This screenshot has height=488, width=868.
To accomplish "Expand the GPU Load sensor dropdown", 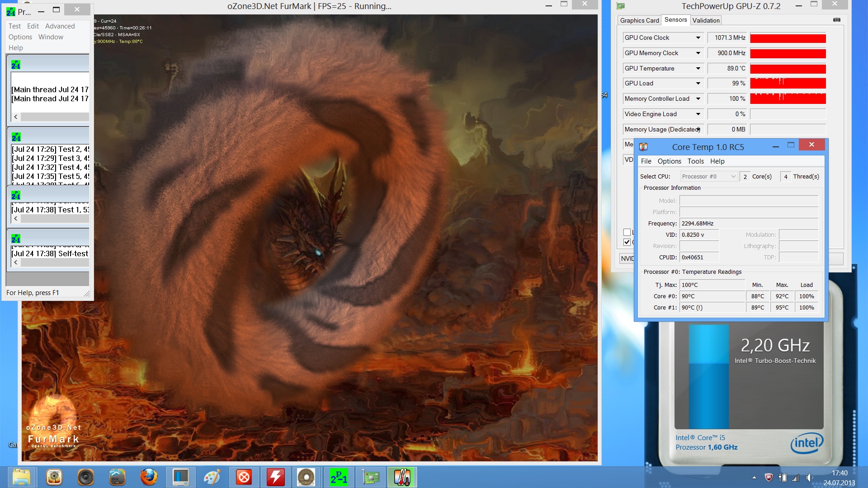I will (x=698, y=84).
